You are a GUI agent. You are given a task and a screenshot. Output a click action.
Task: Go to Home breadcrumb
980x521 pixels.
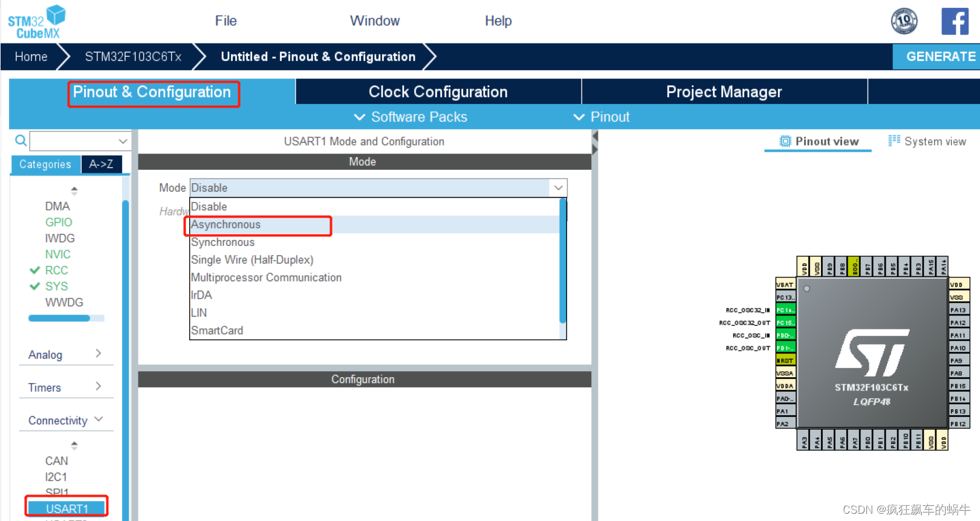click(31, 57)
